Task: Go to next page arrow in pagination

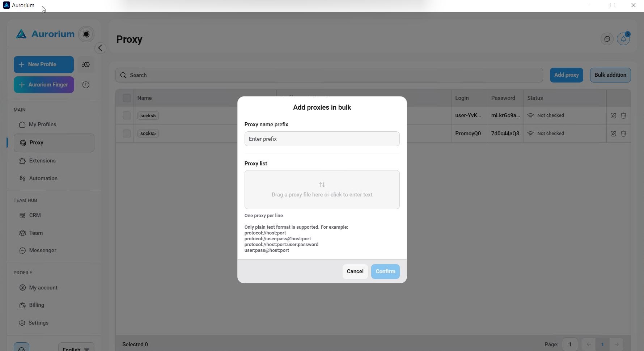Action: tap(617, 344)
